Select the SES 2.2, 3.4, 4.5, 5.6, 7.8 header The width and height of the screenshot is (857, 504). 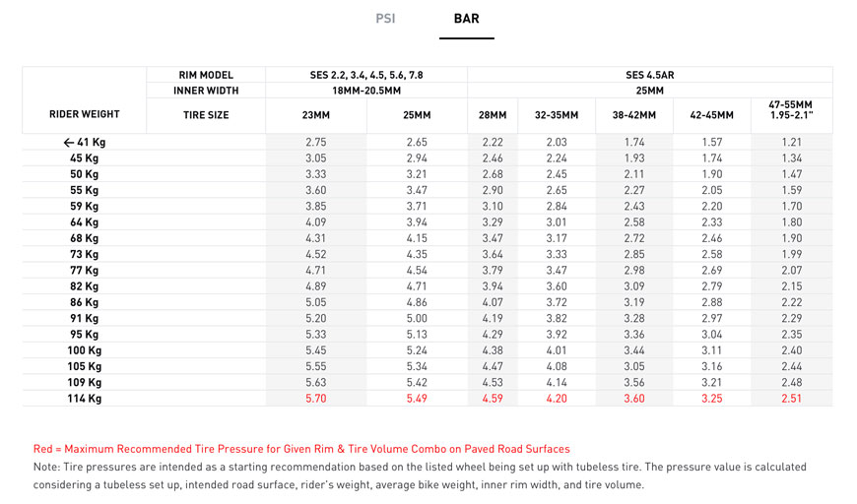point(365,75)
